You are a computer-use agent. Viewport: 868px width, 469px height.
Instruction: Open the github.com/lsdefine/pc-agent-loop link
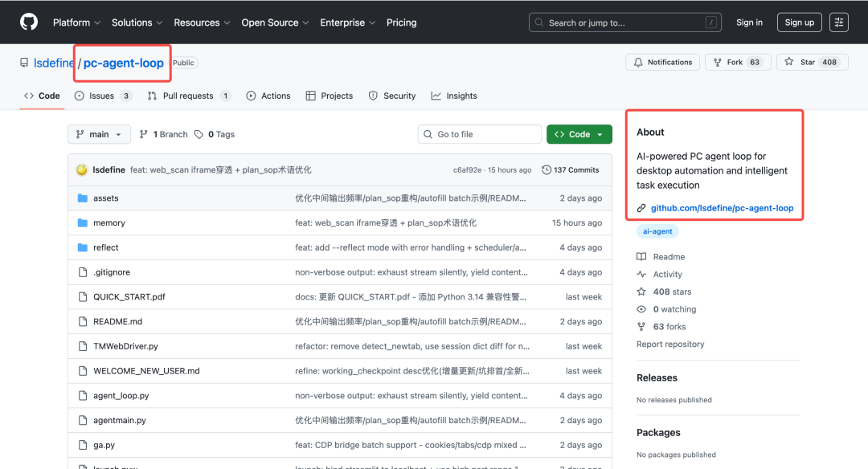pos(722,208)
